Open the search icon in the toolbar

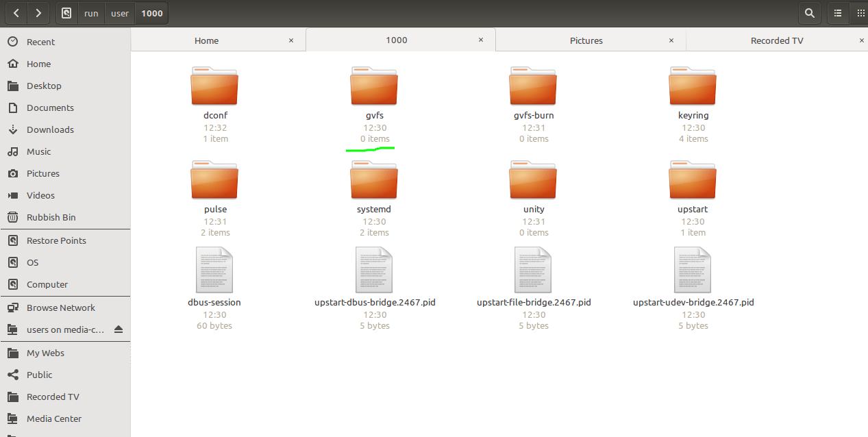(809, 13)
